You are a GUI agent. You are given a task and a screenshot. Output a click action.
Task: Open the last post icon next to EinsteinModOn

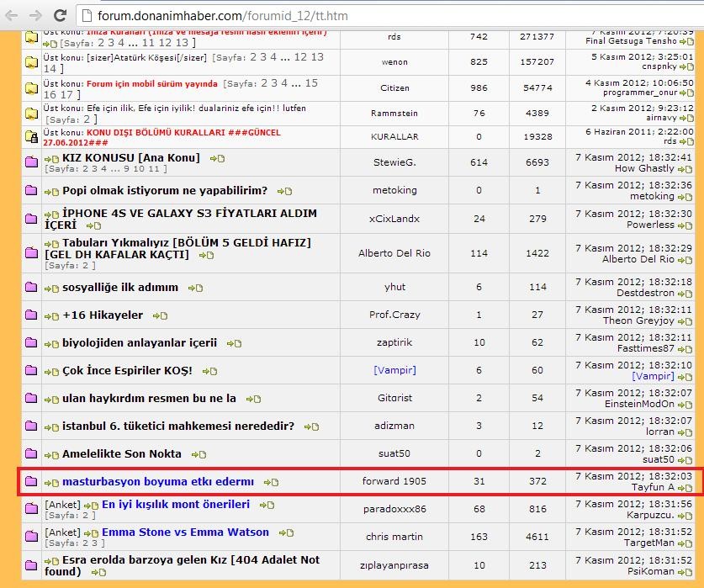pyautogui.click(x=685, y=405)
